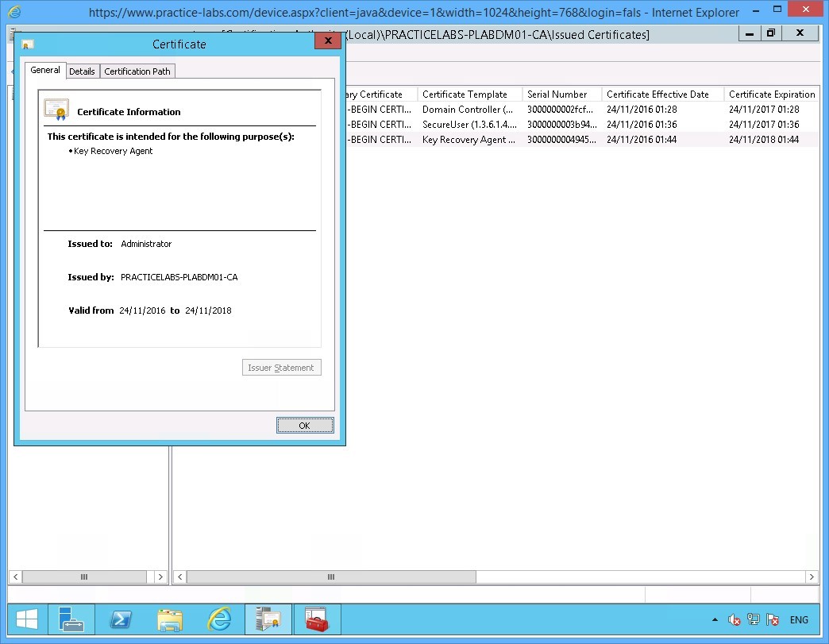The image size is (829, 644).
Task: Click the Action Center flag icon
Action: point(771,619)
